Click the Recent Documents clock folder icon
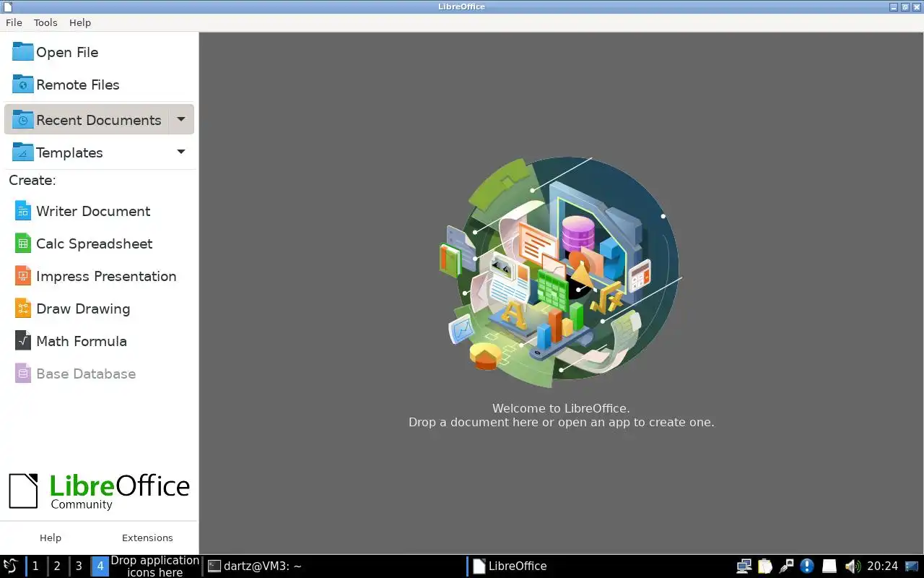924x578 pixels. pyautogui.click(x=22, y=120)
